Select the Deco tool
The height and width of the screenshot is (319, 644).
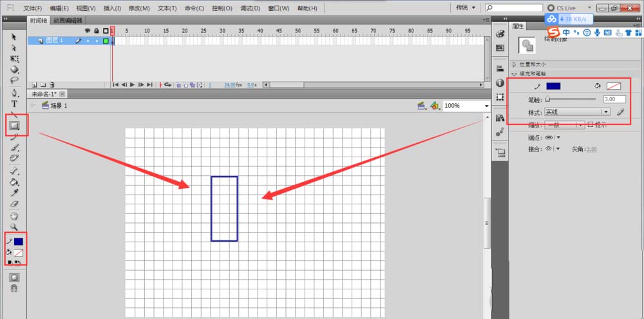[14, 158]
